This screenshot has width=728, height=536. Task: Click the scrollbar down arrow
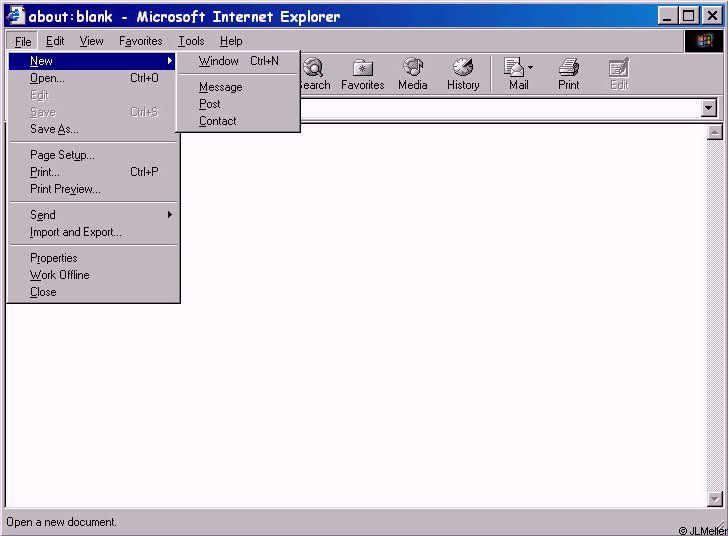(715, 499)
